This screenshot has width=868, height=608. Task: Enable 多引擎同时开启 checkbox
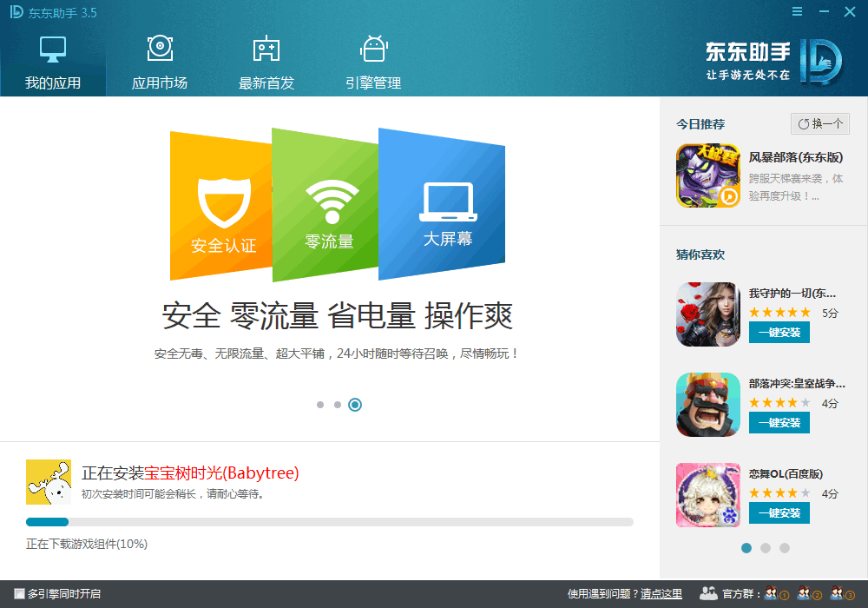pyautogui.click(x=19, y=593)
